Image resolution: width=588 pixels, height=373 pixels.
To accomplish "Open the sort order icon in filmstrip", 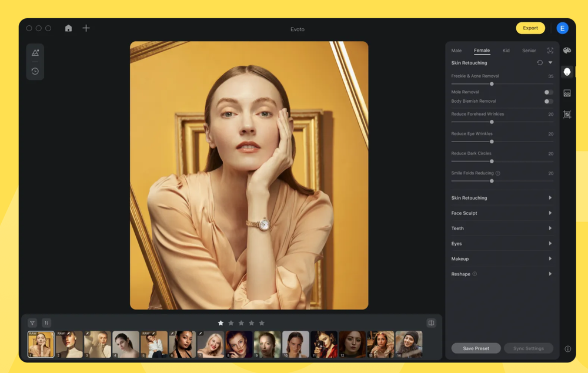I will 46,323.
